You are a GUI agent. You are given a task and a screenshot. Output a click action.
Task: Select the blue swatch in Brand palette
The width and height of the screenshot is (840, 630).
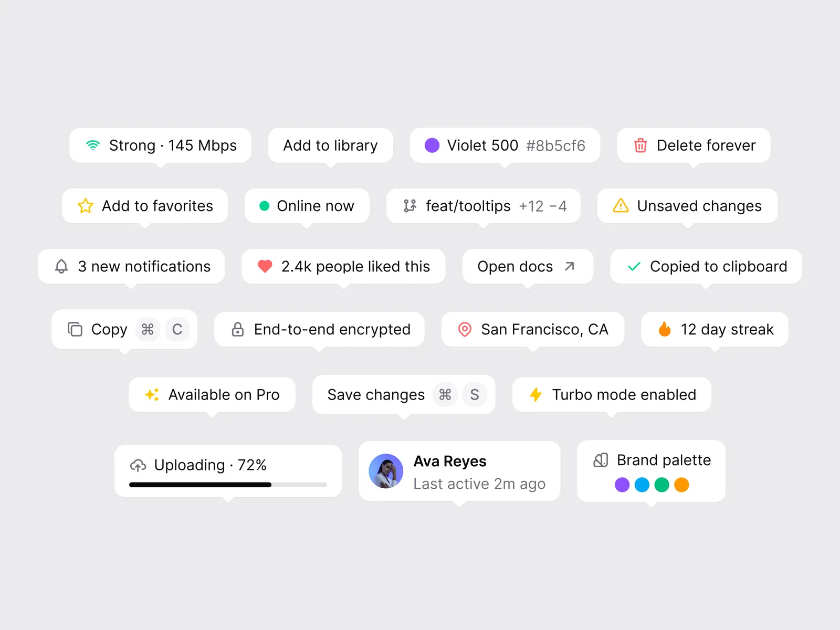pyautogui.click(x=642, y=485)
